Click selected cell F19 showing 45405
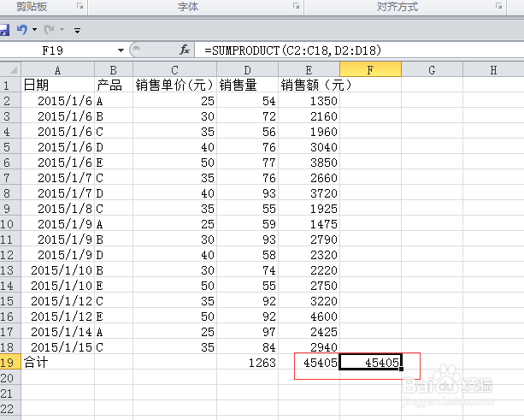 tap(371, 362)
